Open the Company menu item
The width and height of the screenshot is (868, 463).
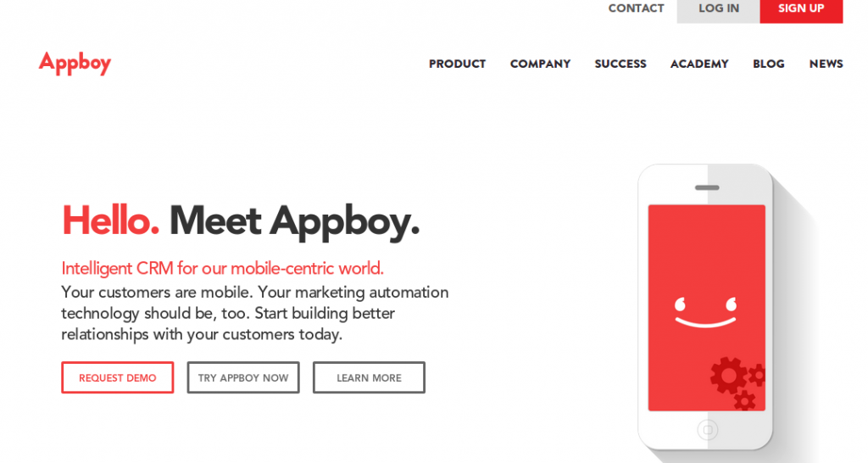[x=540, y=64]
